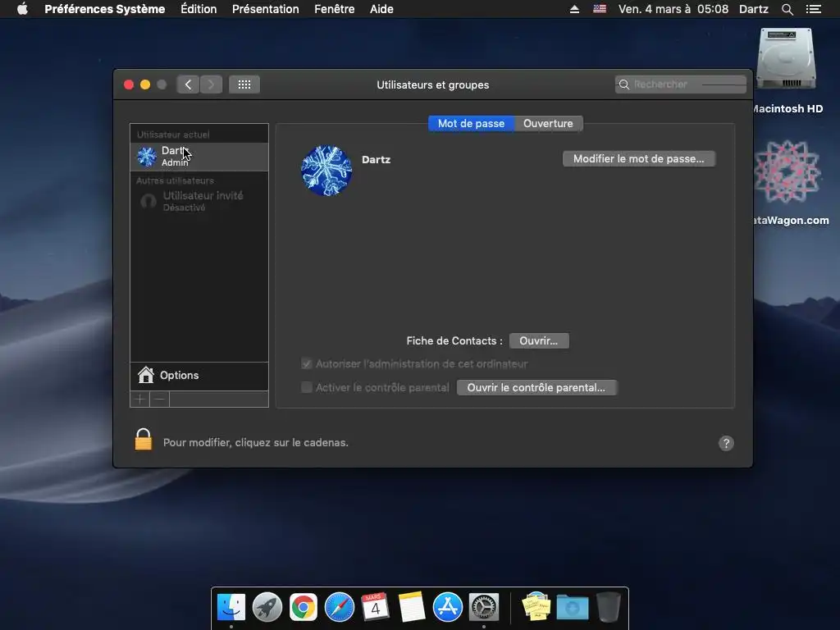This screenshot has height=630, width=840.
Task: Toggle Activer le contrôle parental checkbox
Action: coord(307,387)
